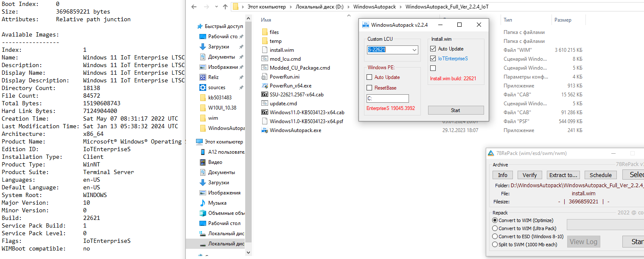The image size is (644, 259).
Task: Select the WindowsAutopack.exe application icon
Action: tap(265, 130)
